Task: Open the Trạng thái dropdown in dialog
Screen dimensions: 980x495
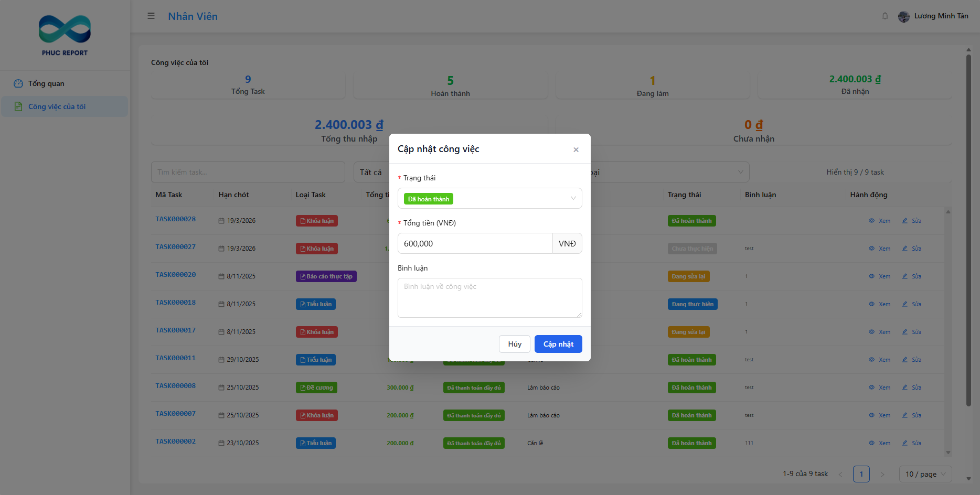Action: (x=490, y=198)
